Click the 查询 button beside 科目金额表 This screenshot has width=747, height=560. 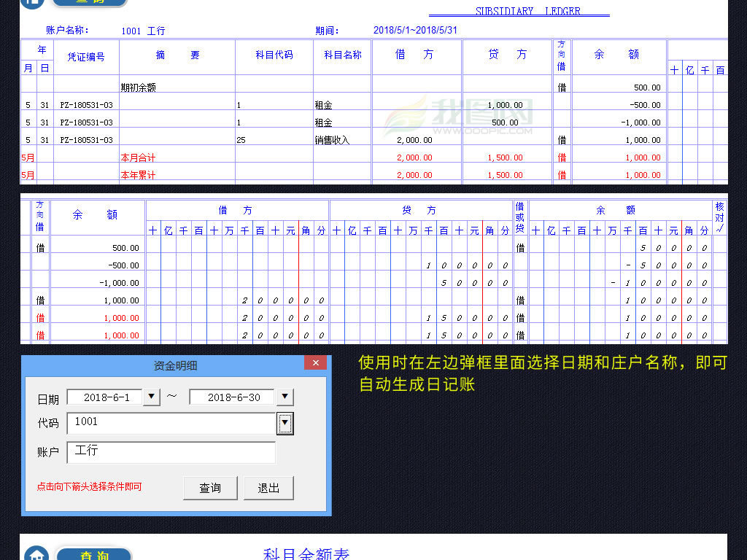(x=93, y=555)
